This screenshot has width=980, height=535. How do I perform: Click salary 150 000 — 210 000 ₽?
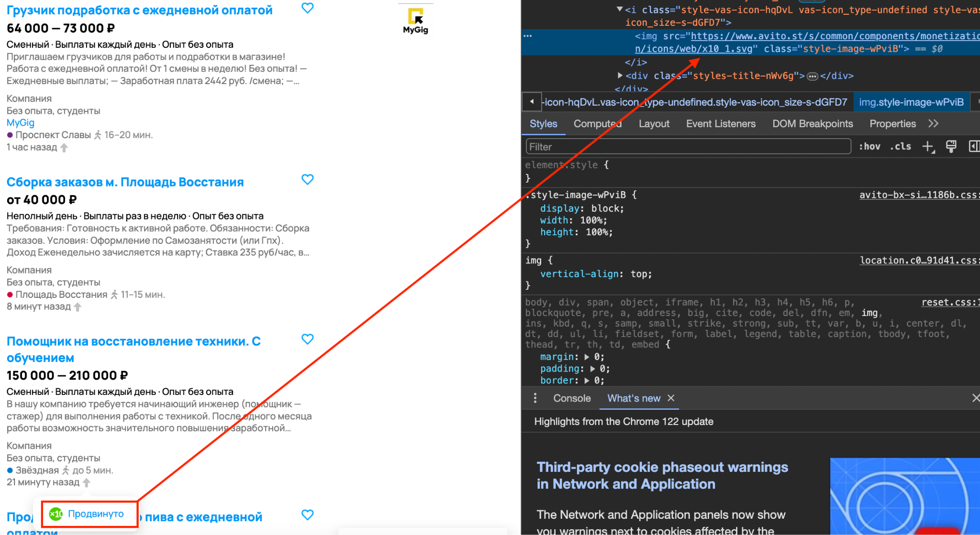tap(67, 376)
